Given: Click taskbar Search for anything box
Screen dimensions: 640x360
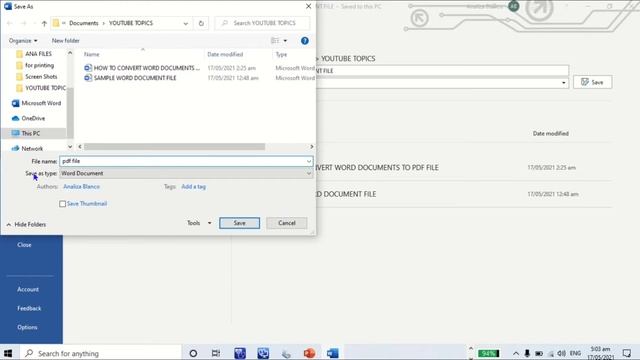Looking at the screenshot, I should coord(101,353).
